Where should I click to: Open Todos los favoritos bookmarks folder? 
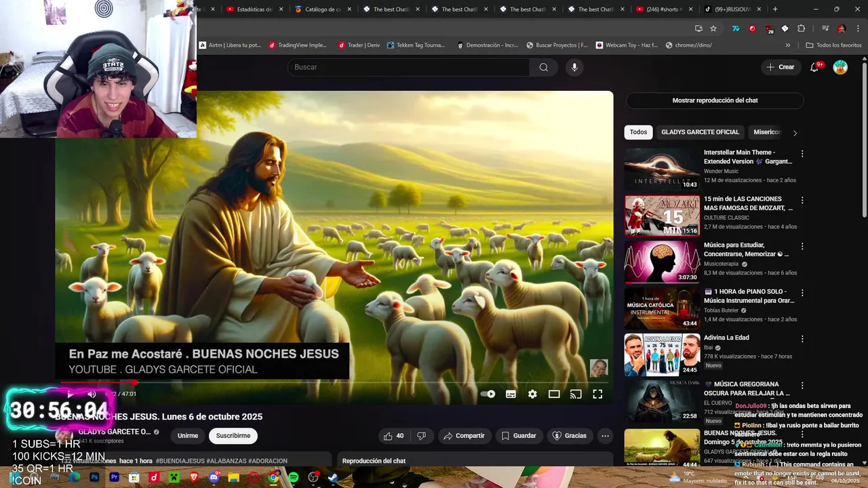[x=833, y=45]
